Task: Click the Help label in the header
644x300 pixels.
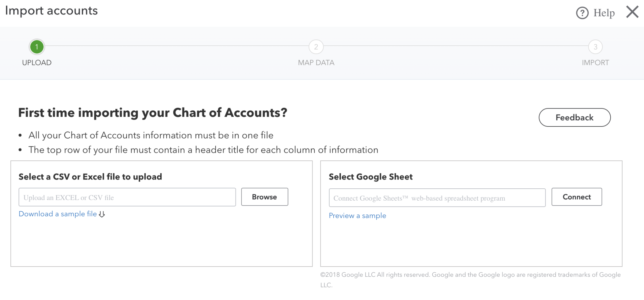Action: pos(603,13)
